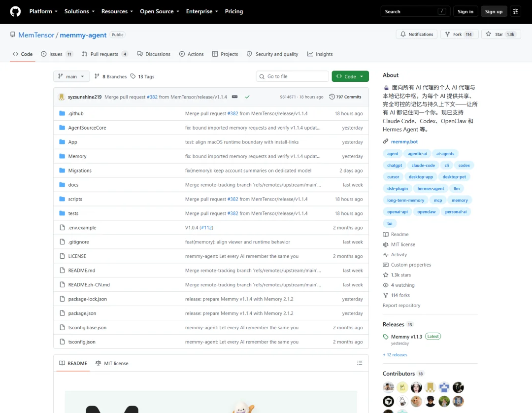Open Security and quality tab

click(272, 54)
